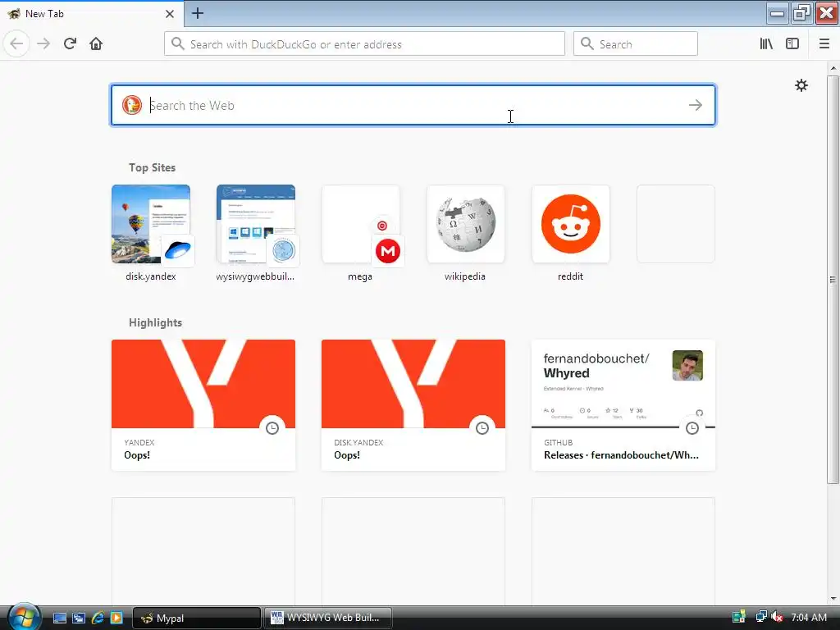Open the hamburger application menu
The image size is (840, 630).
coord(824,44)
